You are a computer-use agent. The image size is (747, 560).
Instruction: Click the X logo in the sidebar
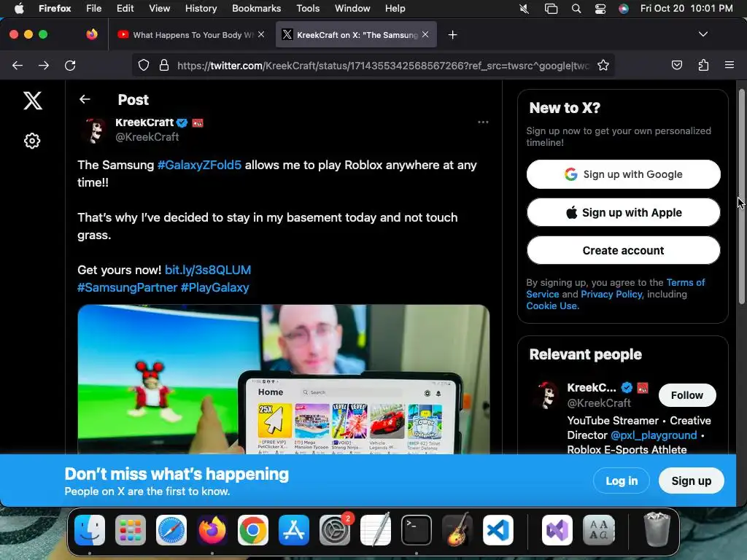tap(33, 101)
